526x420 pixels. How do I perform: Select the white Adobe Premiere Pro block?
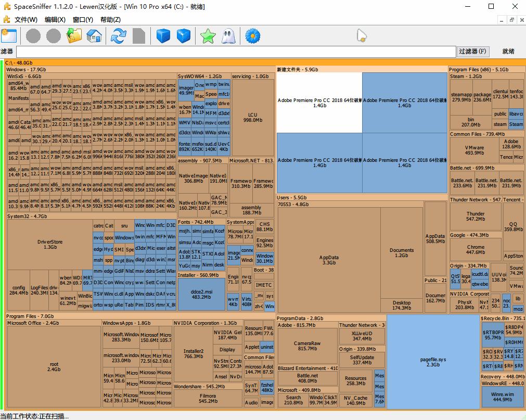(x=319, y=103)
